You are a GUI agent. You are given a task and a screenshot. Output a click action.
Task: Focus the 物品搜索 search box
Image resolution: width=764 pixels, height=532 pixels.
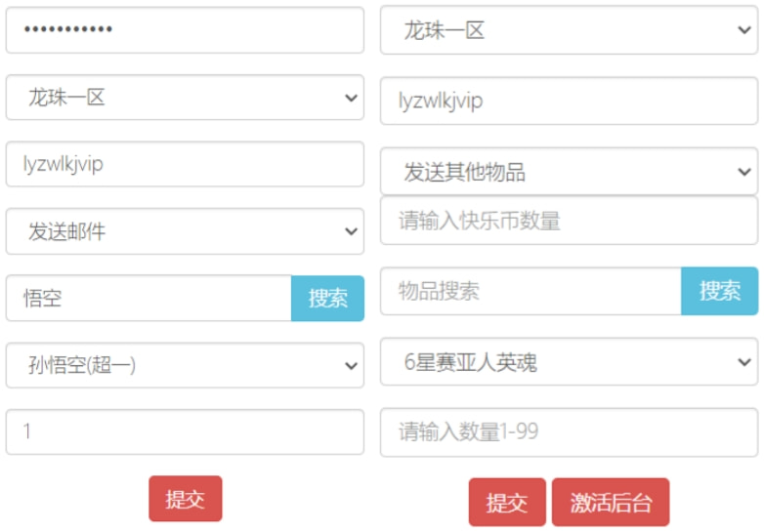531,291
